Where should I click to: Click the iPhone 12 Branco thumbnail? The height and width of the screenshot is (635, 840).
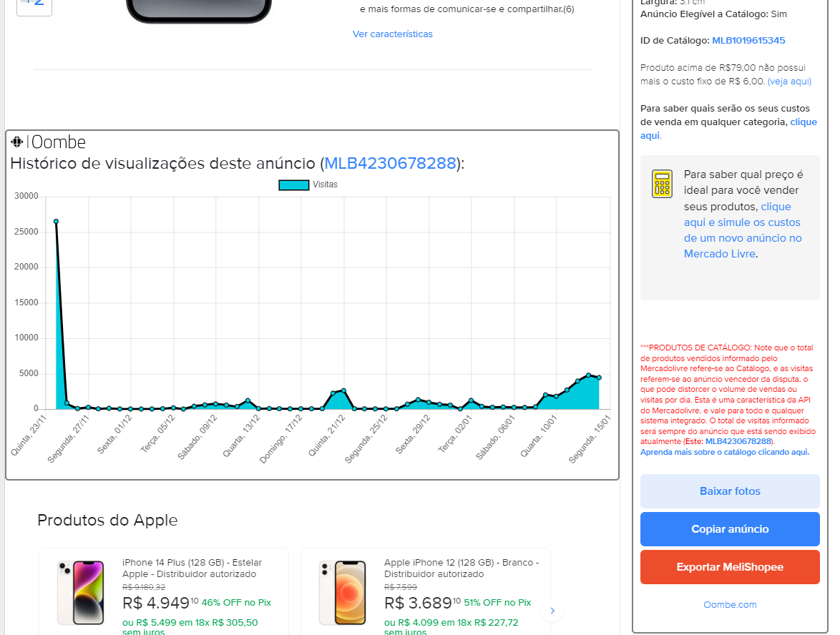[x=343, y=592]
